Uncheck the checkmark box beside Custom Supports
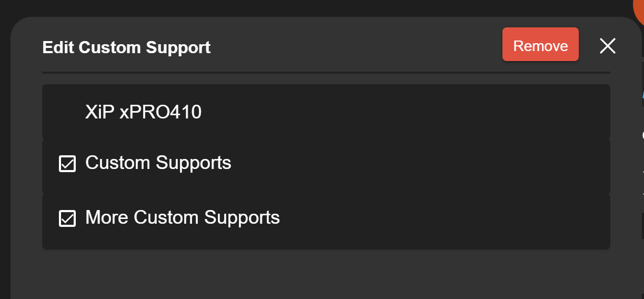 67,164
